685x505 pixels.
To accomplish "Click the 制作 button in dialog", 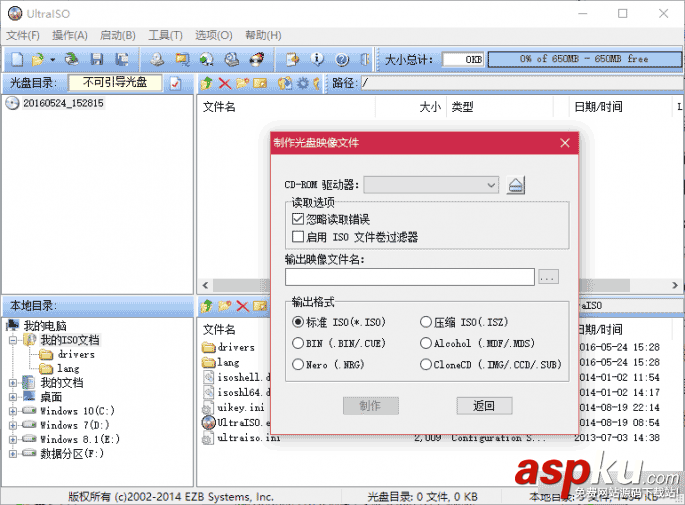I will 370,406.
